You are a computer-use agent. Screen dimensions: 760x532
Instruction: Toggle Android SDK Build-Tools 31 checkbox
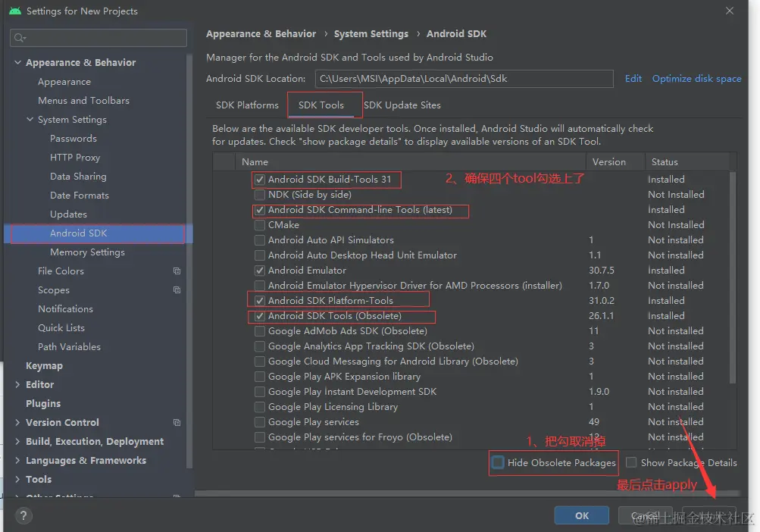click(x=260, y=180)
